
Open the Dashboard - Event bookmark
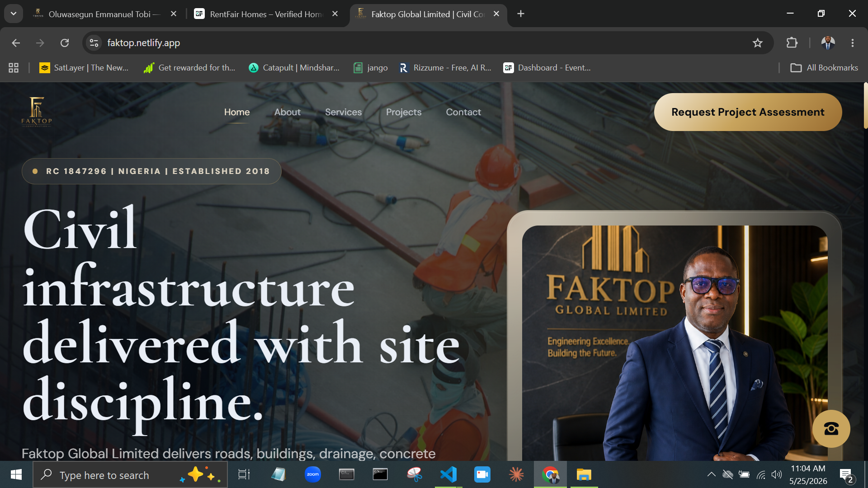pos(547,68)
